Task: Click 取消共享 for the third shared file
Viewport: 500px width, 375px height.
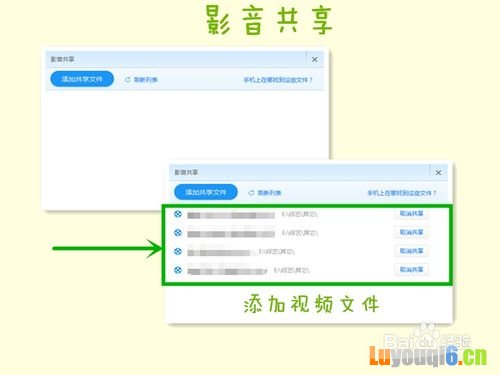Action: 411,251
